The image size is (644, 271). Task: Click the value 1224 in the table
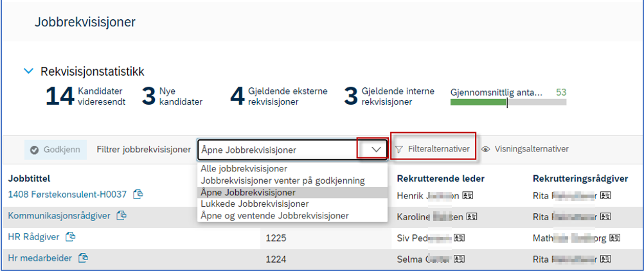276,259
